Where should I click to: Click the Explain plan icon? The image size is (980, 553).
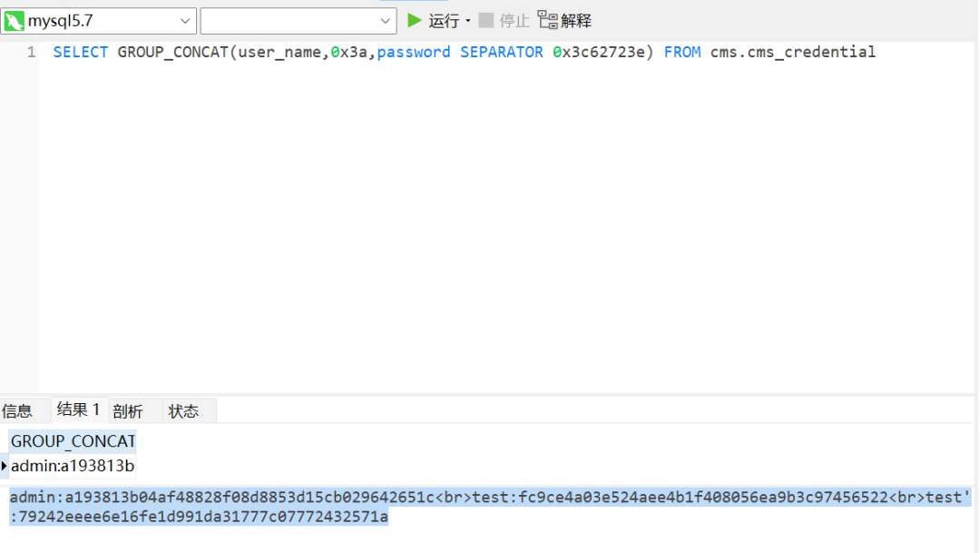click(547, 20)
